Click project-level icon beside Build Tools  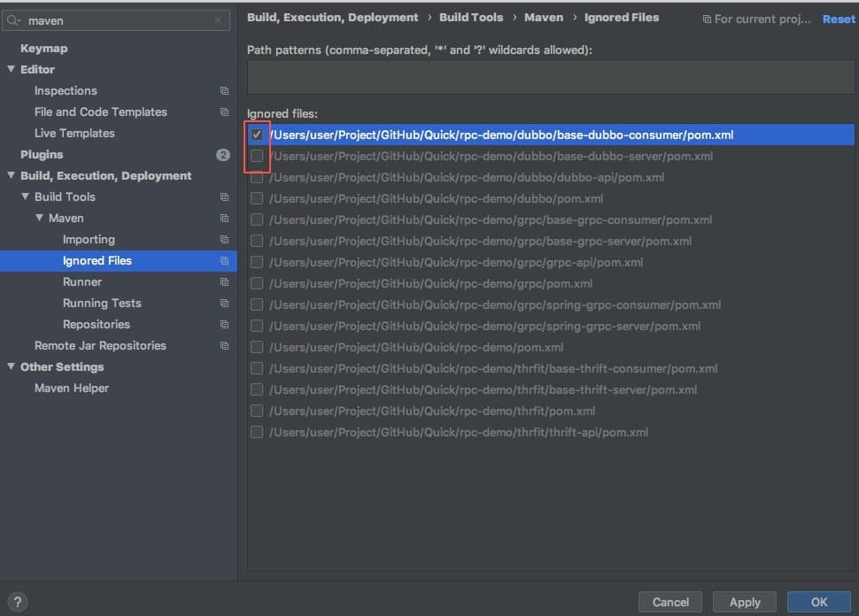coord(224,197)
